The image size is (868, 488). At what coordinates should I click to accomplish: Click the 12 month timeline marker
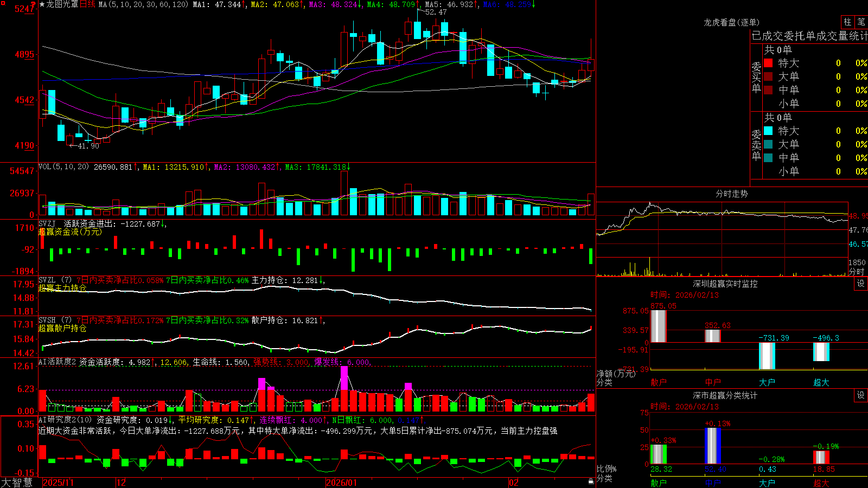pyautogui.click(x=122, y=483)
